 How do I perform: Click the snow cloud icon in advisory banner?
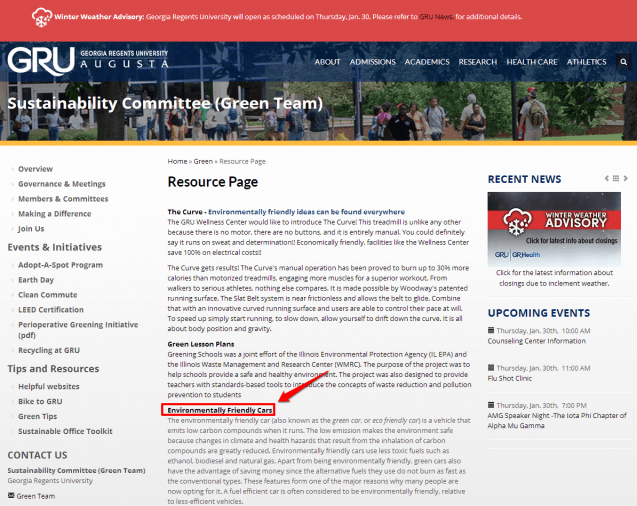pyautogui.click(x=42, y=17)
